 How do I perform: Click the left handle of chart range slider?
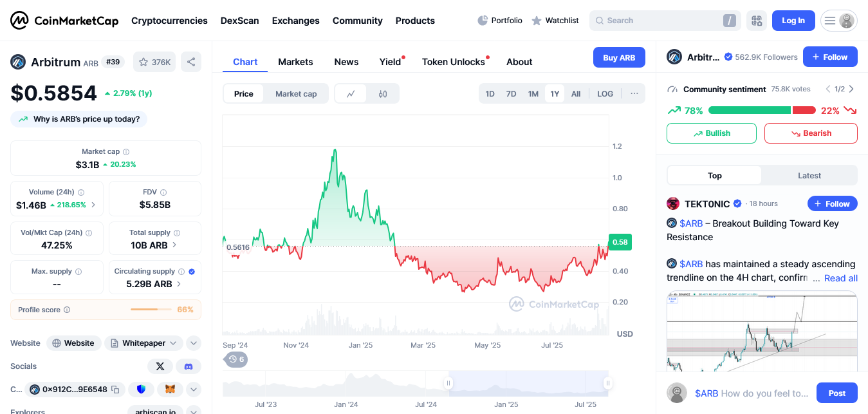(448, 384)
